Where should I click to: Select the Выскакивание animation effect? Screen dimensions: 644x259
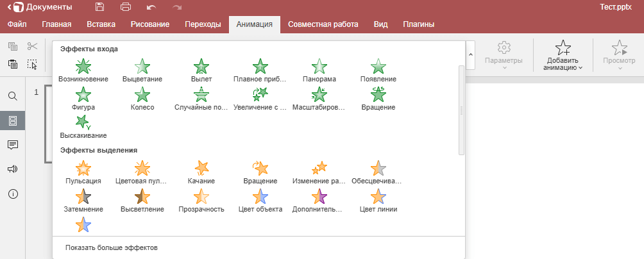tap(83, 126)
